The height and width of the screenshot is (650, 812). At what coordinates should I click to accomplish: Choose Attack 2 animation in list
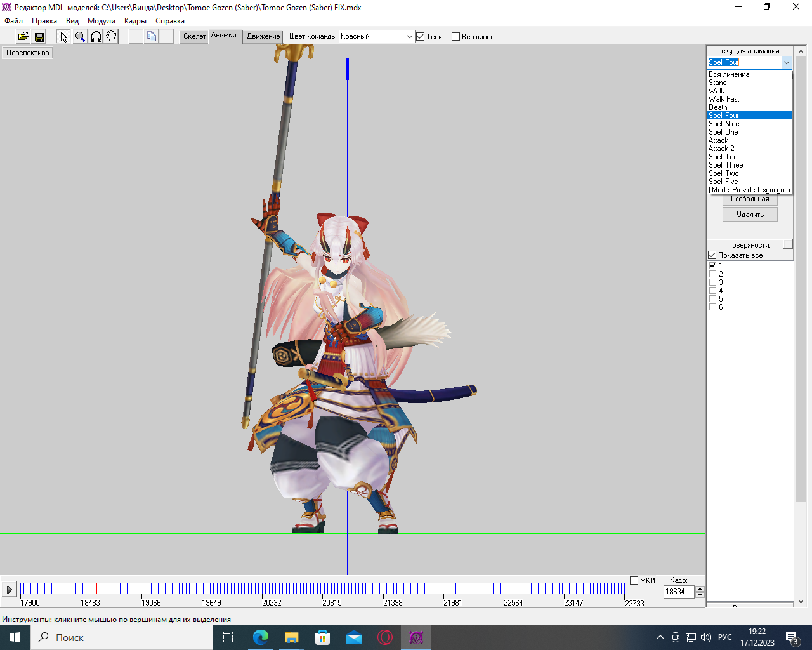pos(750,149)
